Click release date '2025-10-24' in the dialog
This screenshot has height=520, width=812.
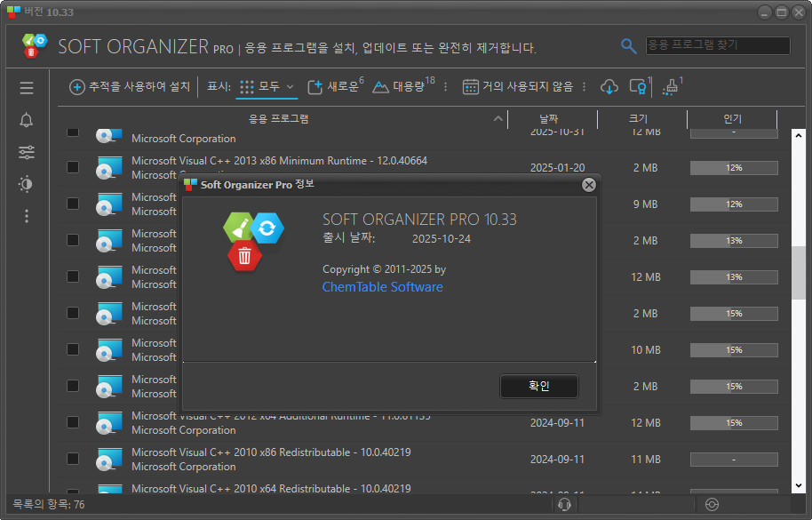point(442,239)
